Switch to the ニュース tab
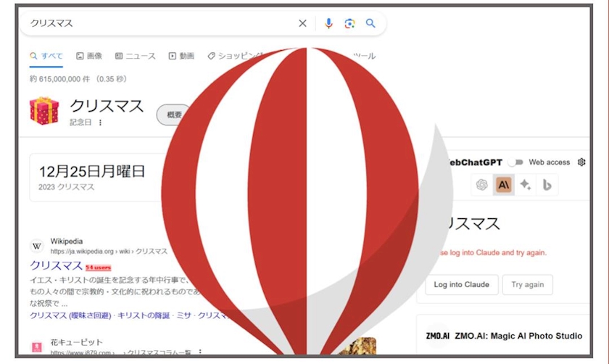609x364 pixels. pyautogui.click(x=134, y=56)
